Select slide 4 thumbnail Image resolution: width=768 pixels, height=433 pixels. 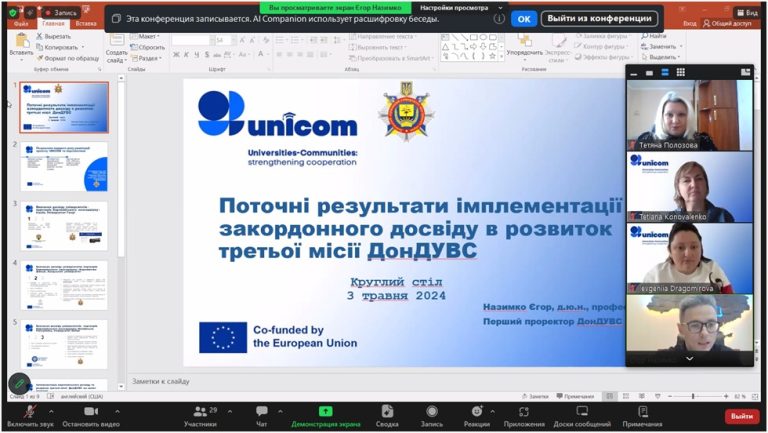pyautogui.click(x=64, y=285)
